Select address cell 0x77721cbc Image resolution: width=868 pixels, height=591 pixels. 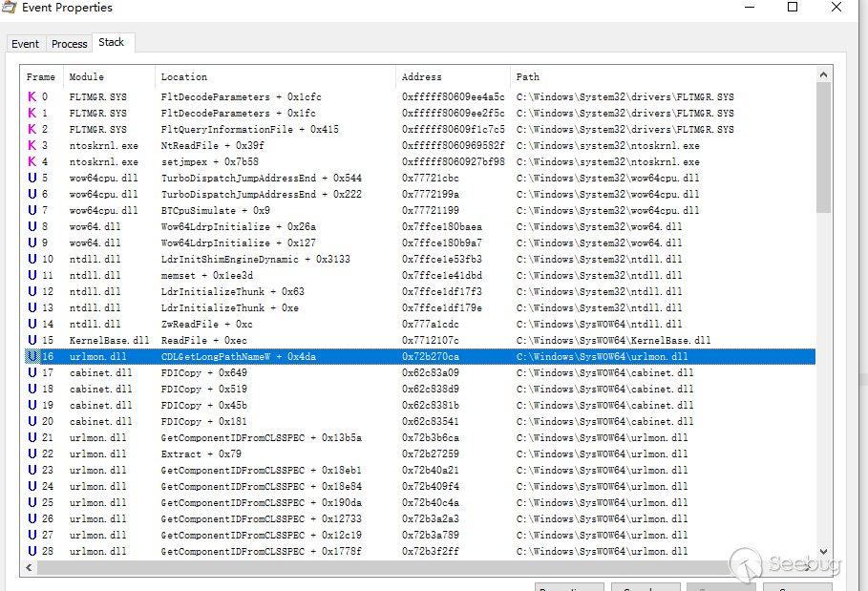point(430,178)
